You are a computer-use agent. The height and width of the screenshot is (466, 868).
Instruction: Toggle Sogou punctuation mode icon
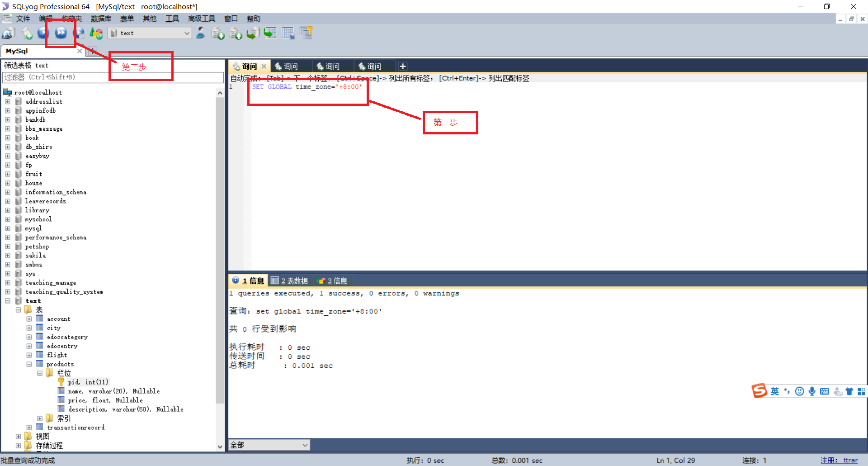tap(787, 391)
